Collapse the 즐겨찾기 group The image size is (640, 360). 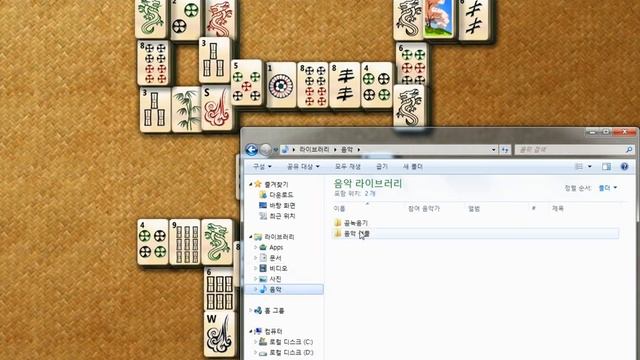tap(251, 184)
